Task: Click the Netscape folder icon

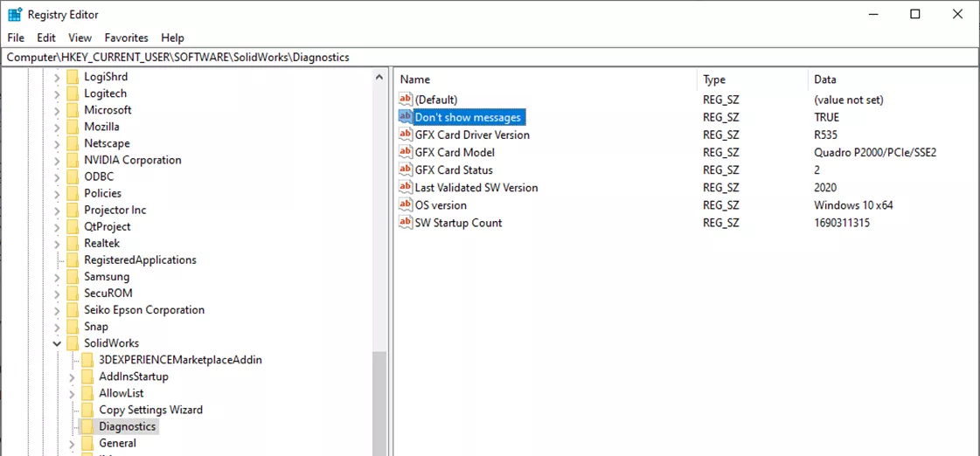Action: pyautogui.click(x=73, y=143)
